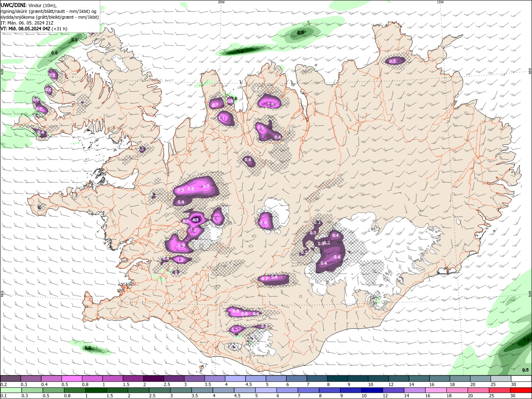This screenshot has width=532, height=399.
Task: Pick the darkest green bottom-row swatch between 1 and 1.5
Action: pyautogui.click(x=96, y=390)
